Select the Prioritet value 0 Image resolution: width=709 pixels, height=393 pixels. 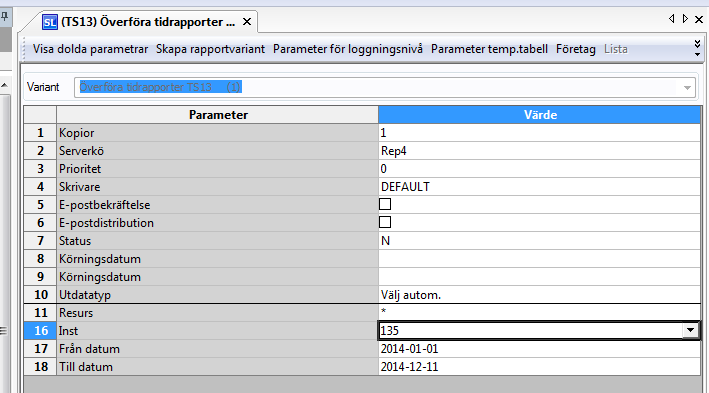click(539, 169)
